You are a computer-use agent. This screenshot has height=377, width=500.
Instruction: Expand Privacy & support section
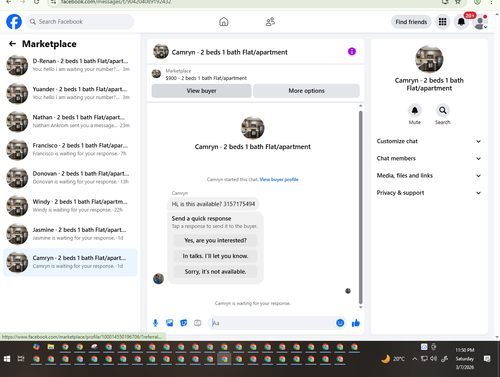point(429,193)
